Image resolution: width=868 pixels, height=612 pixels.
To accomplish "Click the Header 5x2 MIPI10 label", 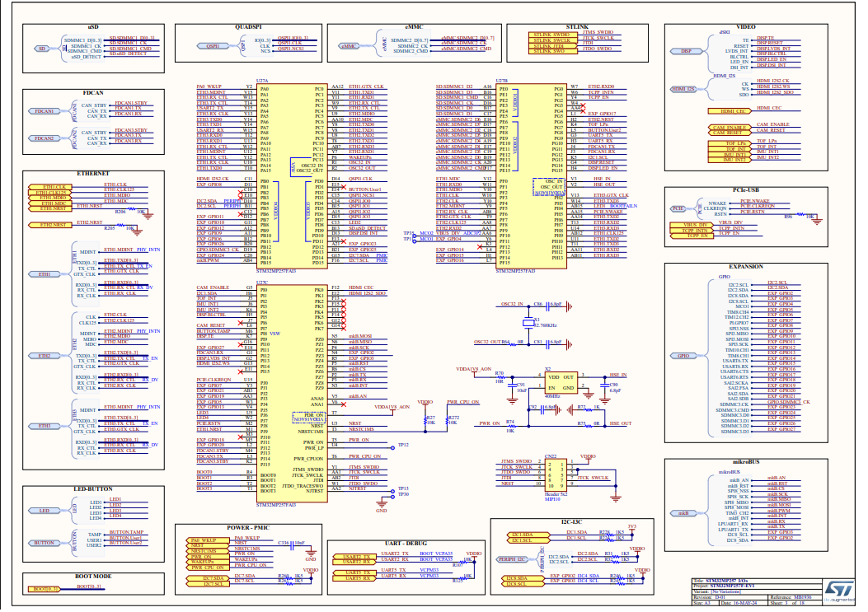I will click(556, 497).
